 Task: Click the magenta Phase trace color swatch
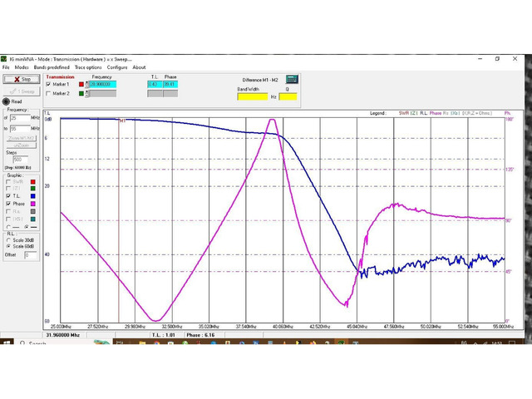33,204
